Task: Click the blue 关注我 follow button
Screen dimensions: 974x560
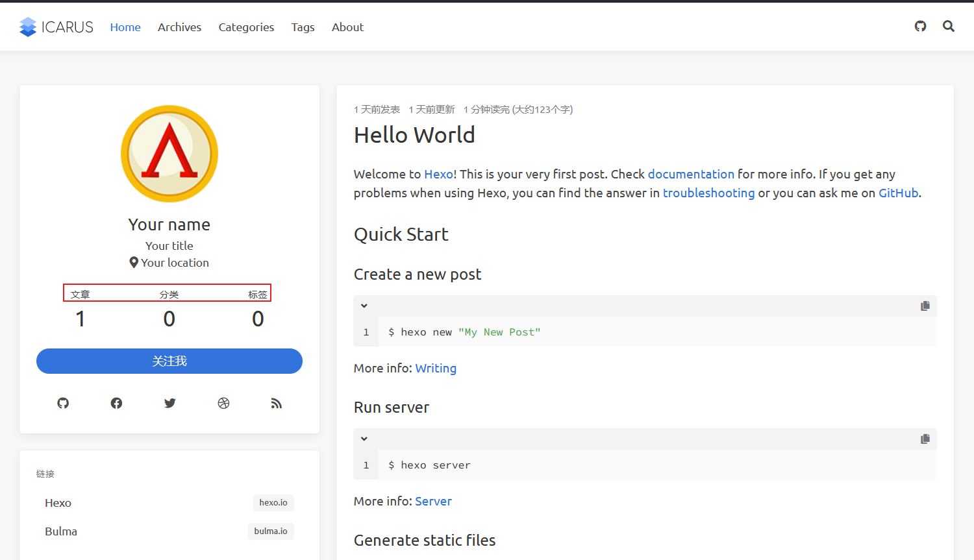Action: (169, 361)
